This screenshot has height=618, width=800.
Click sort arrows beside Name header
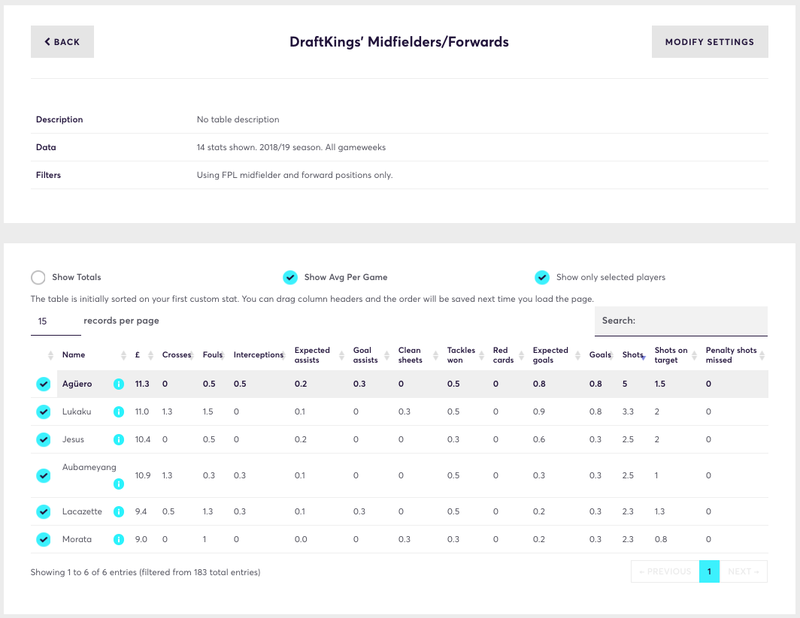123,355
